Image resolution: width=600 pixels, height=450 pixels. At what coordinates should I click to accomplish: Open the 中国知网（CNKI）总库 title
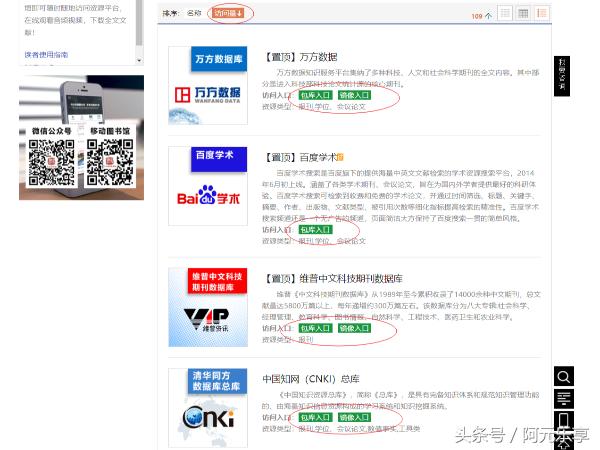pyautogui.click(x=311, y=379)
